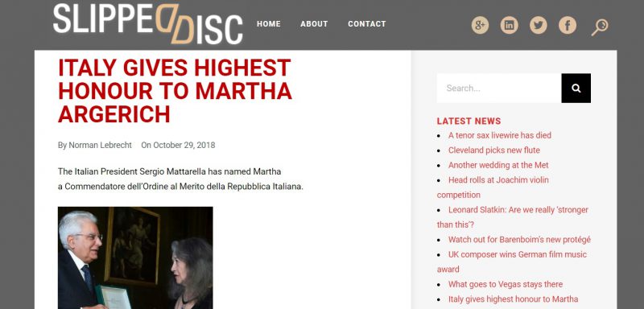The height and width of the screenshot is (309, 644).
Task: Open the Twitter social icon
Action: [x=538, y=25]
